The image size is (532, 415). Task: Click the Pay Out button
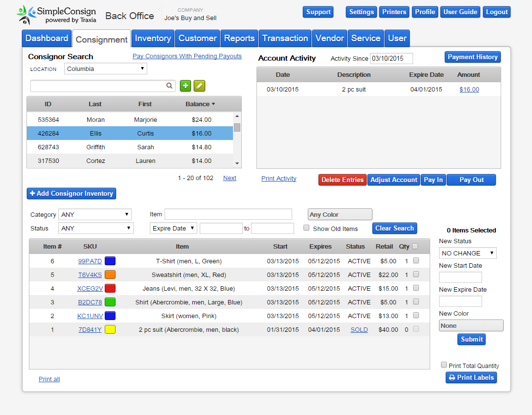(x=471, y=180)
